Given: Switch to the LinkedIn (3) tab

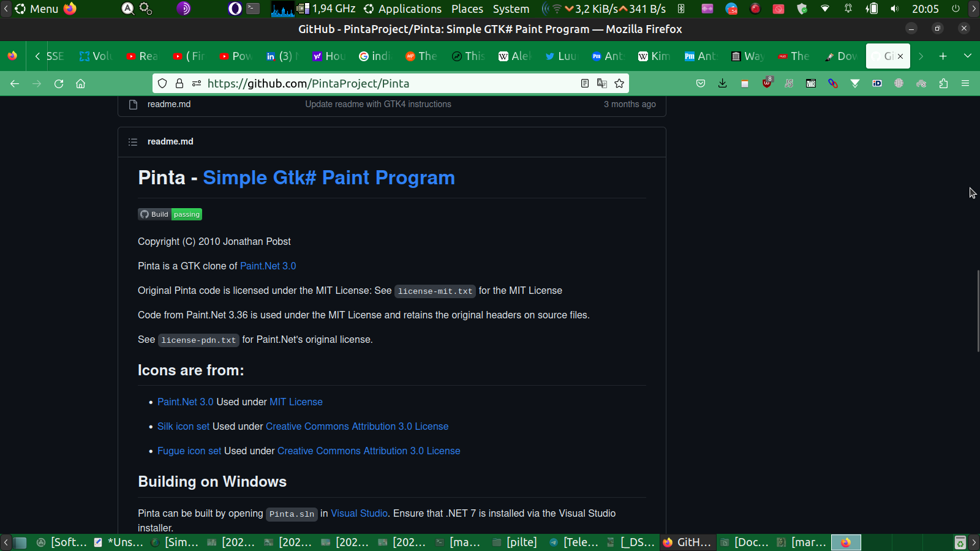Looking at the screenshot, I should [x=282, y=56].
